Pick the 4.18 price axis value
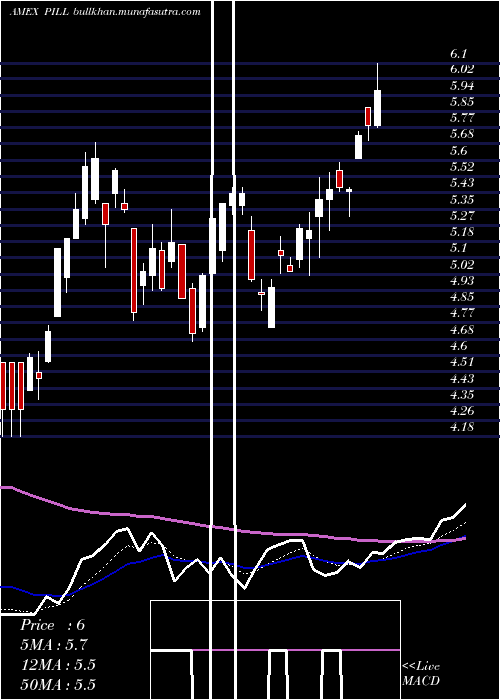 [x=462, y=427]
